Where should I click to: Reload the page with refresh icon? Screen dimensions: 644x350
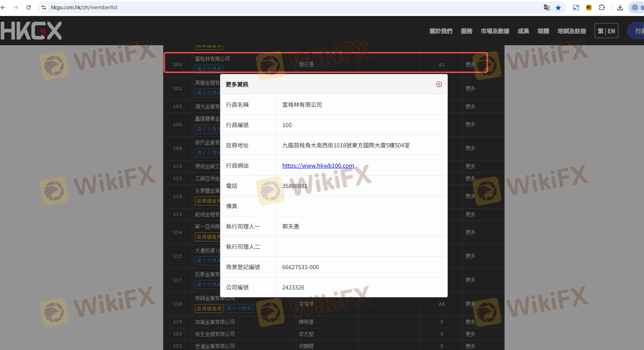pyautogui.click(x=28, y=7)
